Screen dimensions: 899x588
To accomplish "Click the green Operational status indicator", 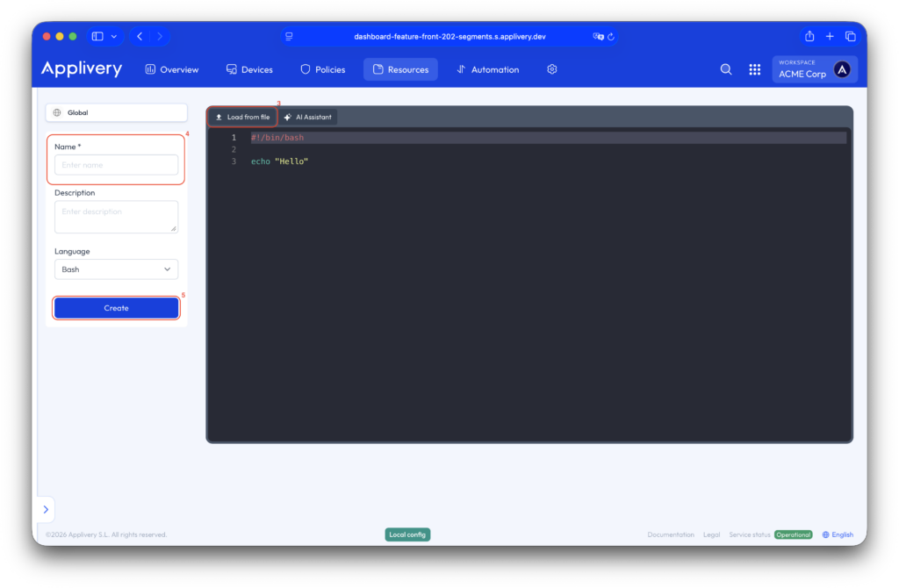I will click(793, 534).
